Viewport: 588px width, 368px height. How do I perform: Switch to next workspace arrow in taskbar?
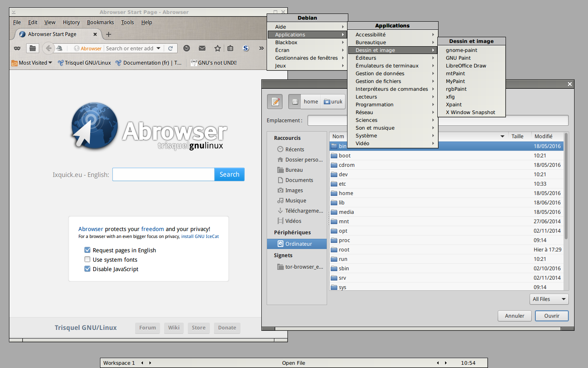(150, 363)
